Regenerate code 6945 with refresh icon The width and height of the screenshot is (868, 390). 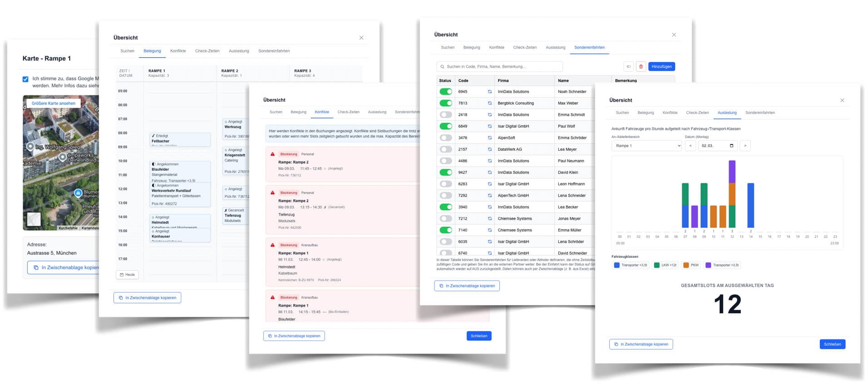[x=490, y=92]
